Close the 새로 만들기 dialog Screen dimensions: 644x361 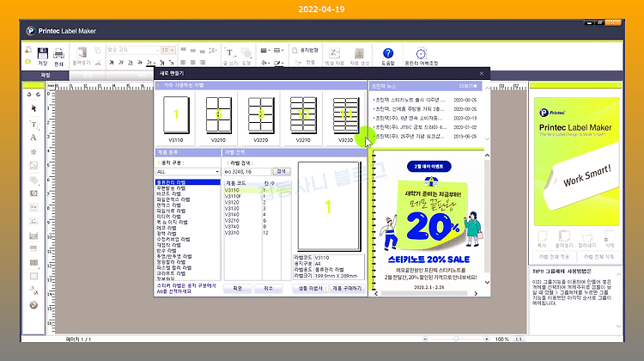[x=482, y=73]
